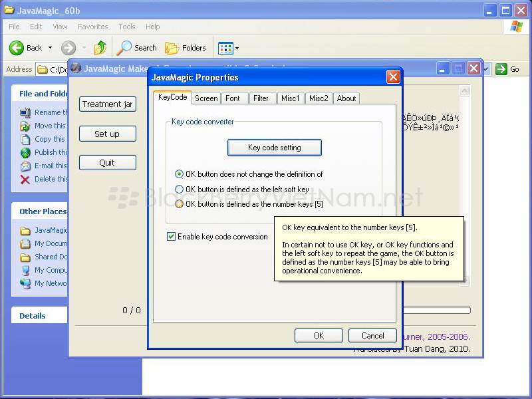Click the E-mail this file icon
532x399 pixels.
25,166
